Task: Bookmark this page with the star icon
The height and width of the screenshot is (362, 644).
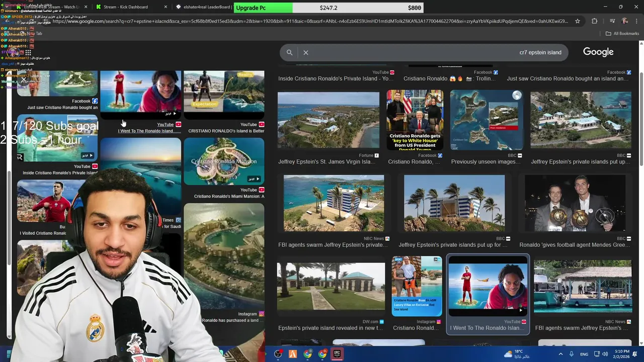Action: pos(578,21)
